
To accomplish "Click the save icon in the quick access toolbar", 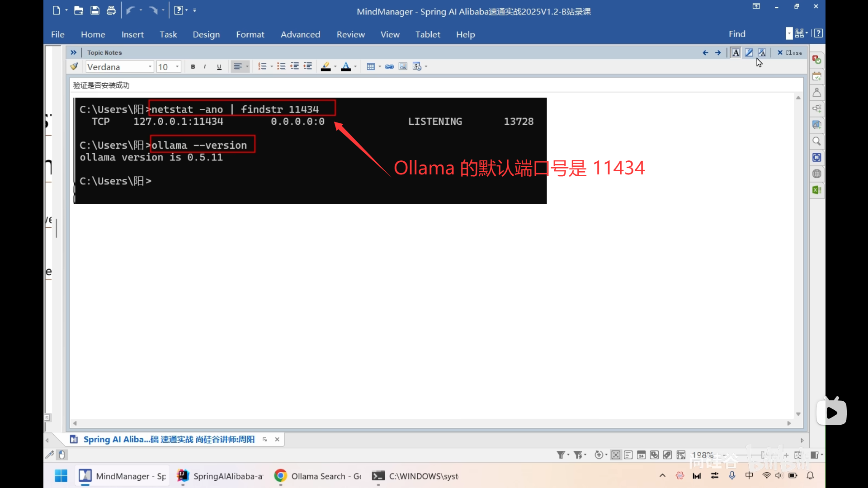I will point(95,10).
